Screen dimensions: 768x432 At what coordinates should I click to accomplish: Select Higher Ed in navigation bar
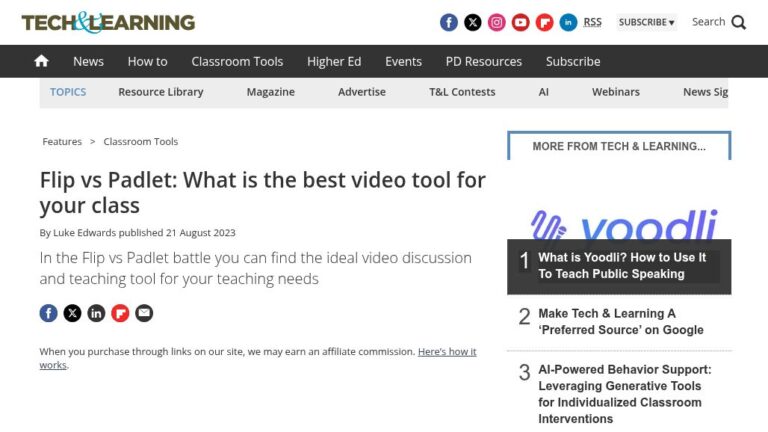pyautogui.click(x=333, y=61)
